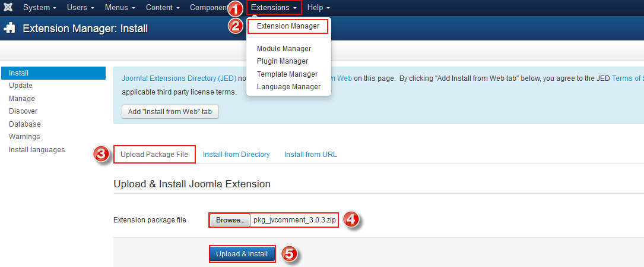Select Extension Manager from the dropdown
644x267 pixels.
[288, 26]
